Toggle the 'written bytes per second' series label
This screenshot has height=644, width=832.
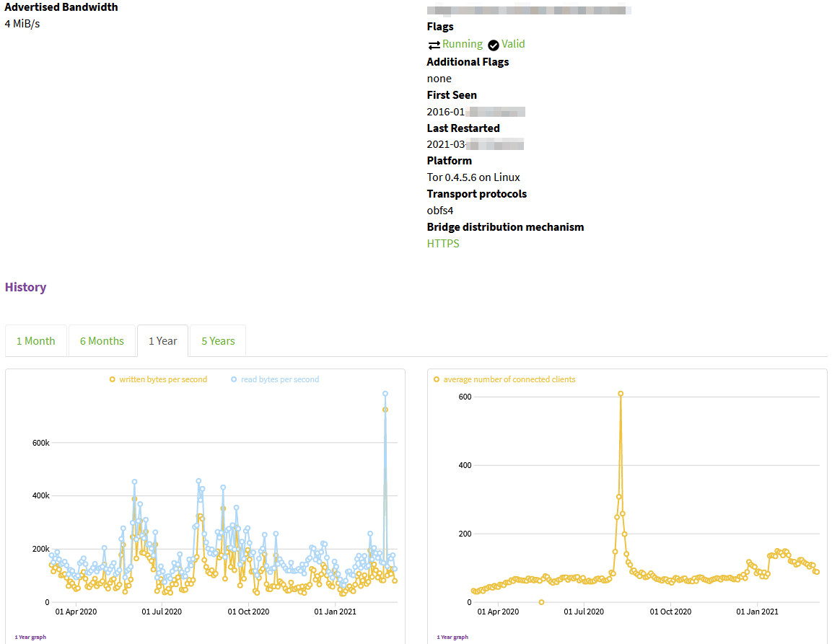pos(163,379)
